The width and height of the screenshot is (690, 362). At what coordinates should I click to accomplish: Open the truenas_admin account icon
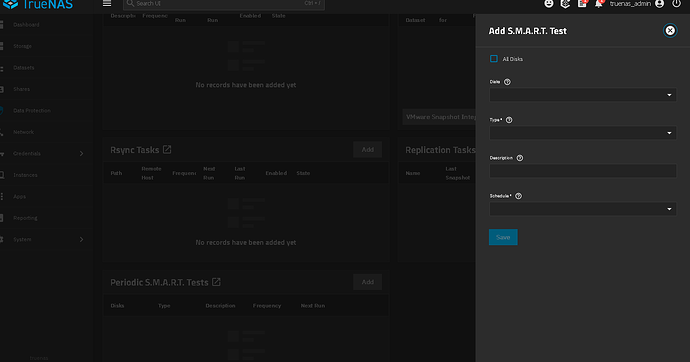(659, 4)
